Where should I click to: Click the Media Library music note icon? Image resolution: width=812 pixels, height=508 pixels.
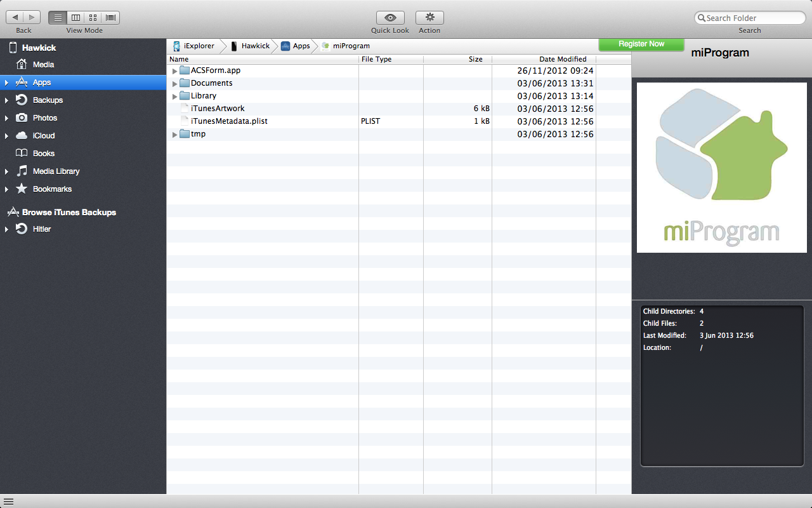point(22,171)
